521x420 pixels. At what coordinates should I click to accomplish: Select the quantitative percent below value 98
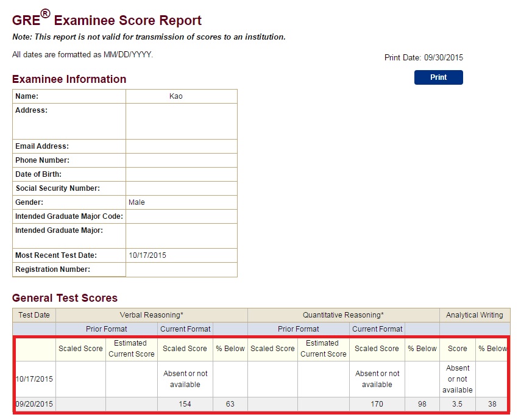tap(422, 404)
